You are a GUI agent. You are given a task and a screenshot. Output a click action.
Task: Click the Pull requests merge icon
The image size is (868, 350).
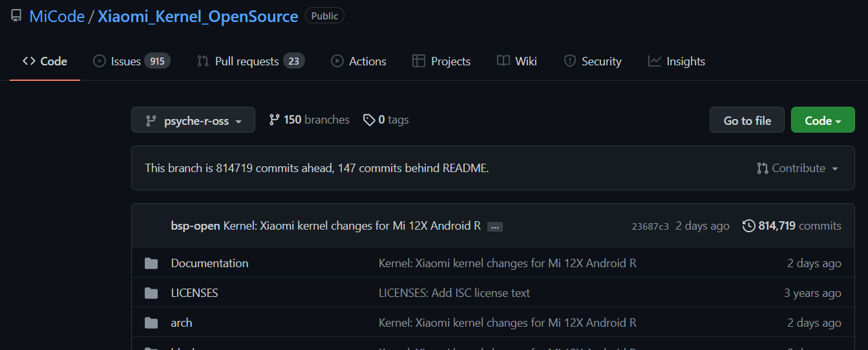click(x=203, y=61)
